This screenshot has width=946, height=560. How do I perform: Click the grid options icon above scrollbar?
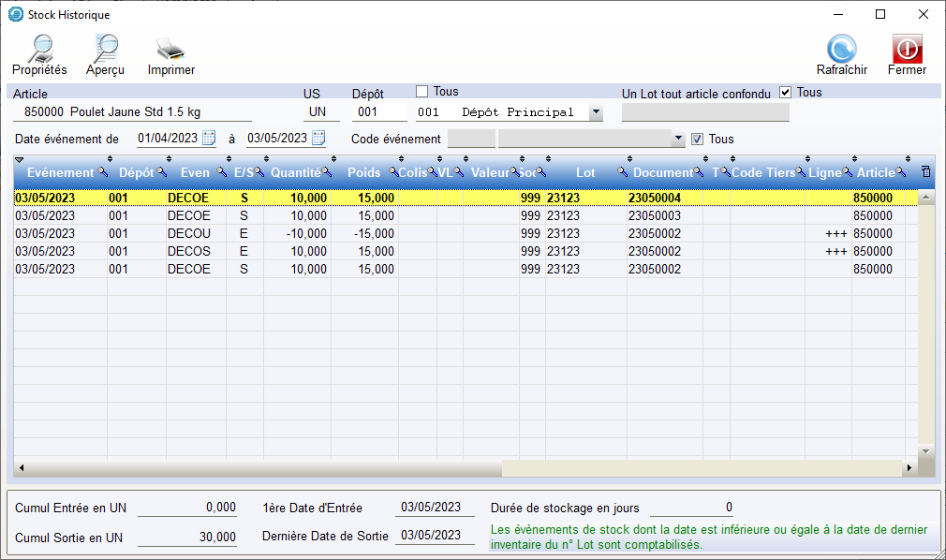tap(926, 172)
